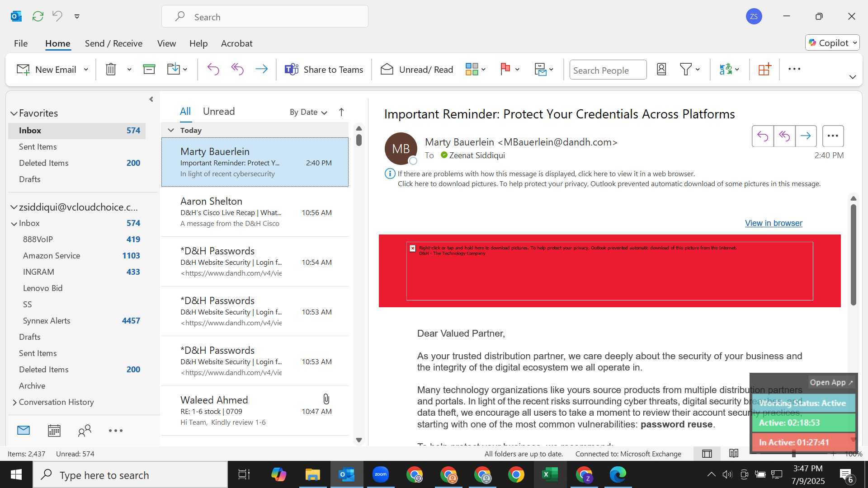Click the Send/Receive All Folders sync icon
This screenshot has width=868, height=488.
tap(38, 16)
